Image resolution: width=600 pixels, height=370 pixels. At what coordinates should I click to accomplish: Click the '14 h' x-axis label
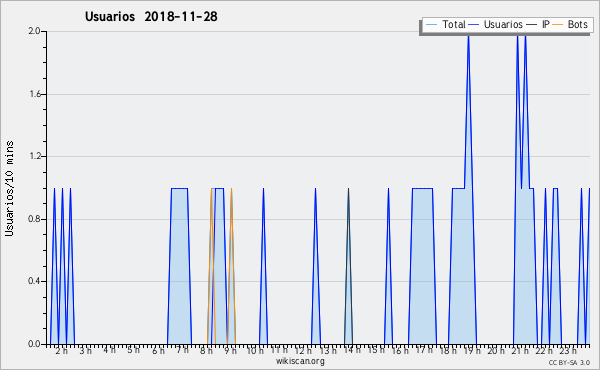(352, 350)
